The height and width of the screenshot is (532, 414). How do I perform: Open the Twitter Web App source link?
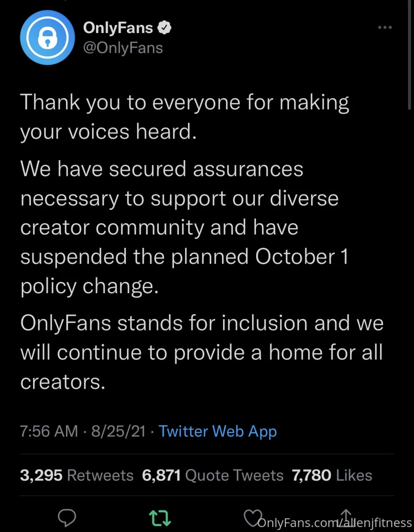218,431
